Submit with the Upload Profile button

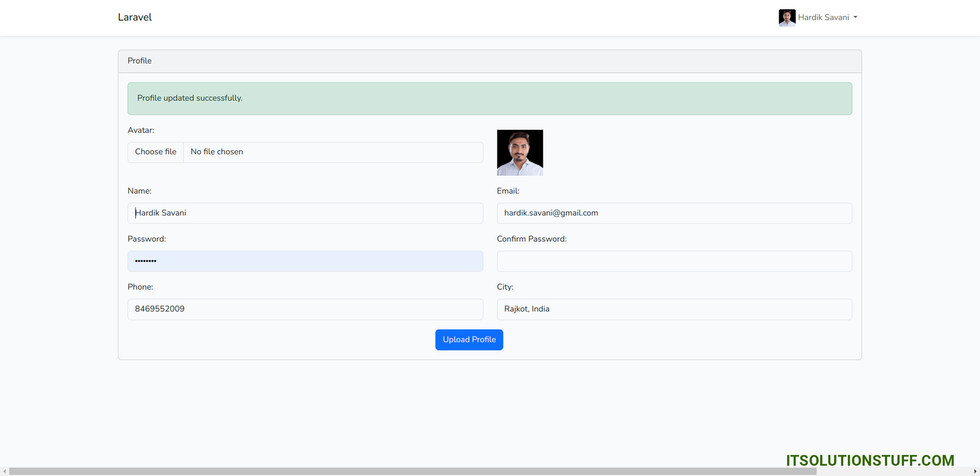469,340
